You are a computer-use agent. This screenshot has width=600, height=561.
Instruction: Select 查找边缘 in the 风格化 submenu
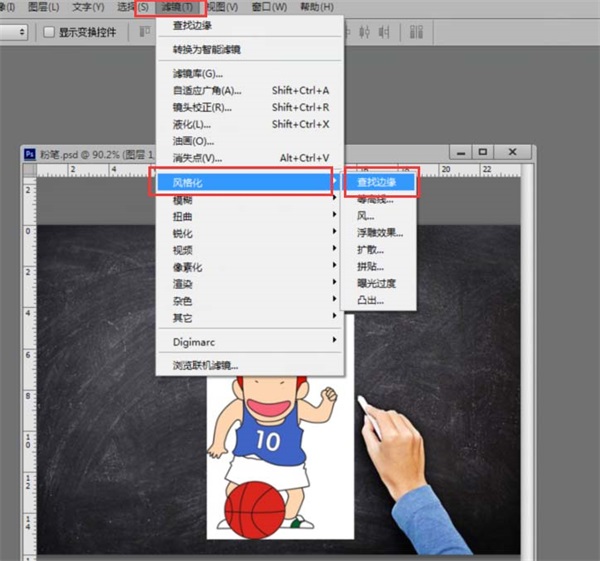[x=380, y=182]
